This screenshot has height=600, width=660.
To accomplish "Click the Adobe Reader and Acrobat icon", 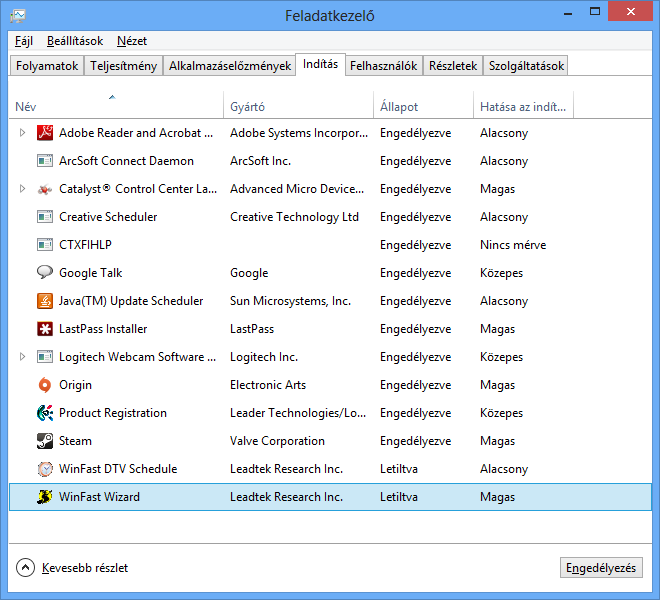I will [x=45, y=133].
